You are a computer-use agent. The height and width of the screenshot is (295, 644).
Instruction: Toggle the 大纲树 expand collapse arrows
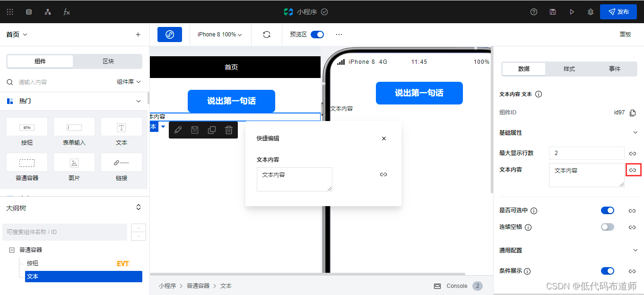tap(139, 208)
